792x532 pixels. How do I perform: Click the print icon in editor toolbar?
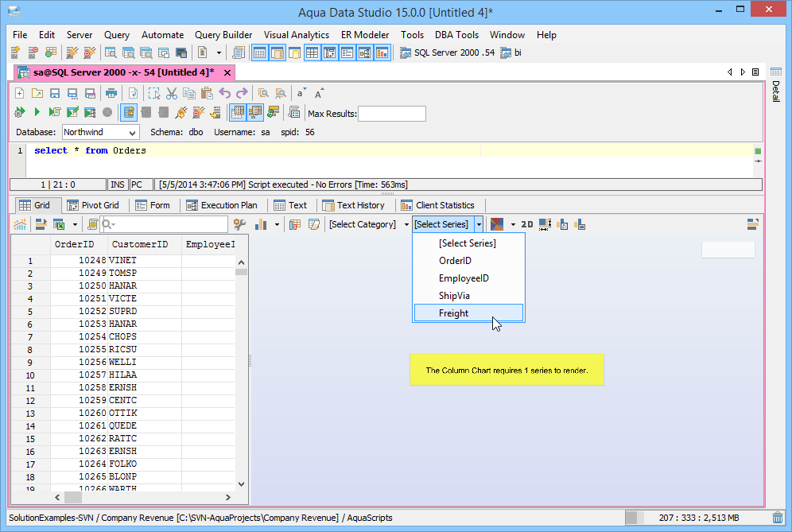[111, 93]
